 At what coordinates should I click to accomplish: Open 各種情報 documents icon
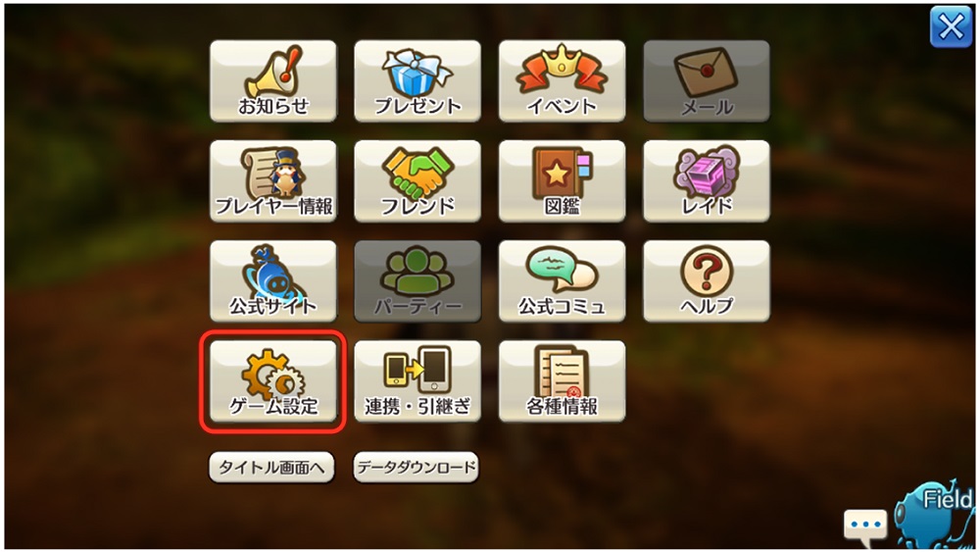point(562,380)
